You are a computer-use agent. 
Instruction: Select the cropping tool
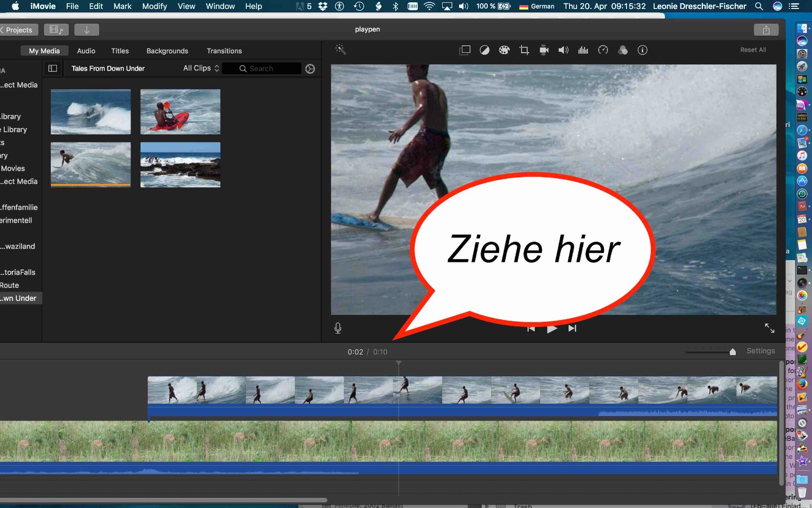524,50
